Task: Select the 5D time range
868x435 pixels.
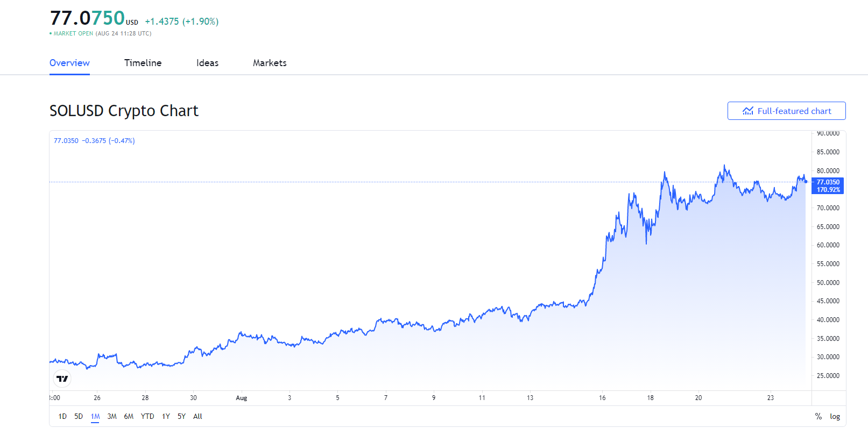Action: 79,416
